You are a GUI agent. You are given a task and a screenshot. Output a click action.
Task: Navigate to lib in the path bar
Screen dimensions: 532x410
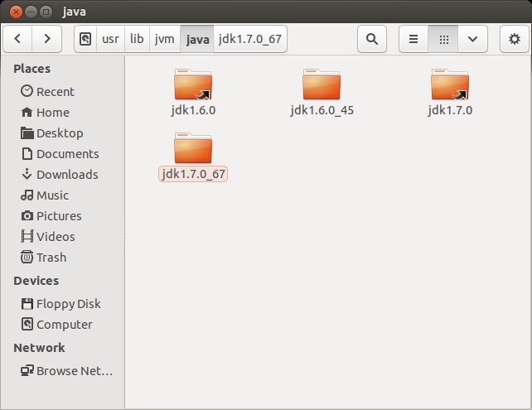tap(137, 39)
